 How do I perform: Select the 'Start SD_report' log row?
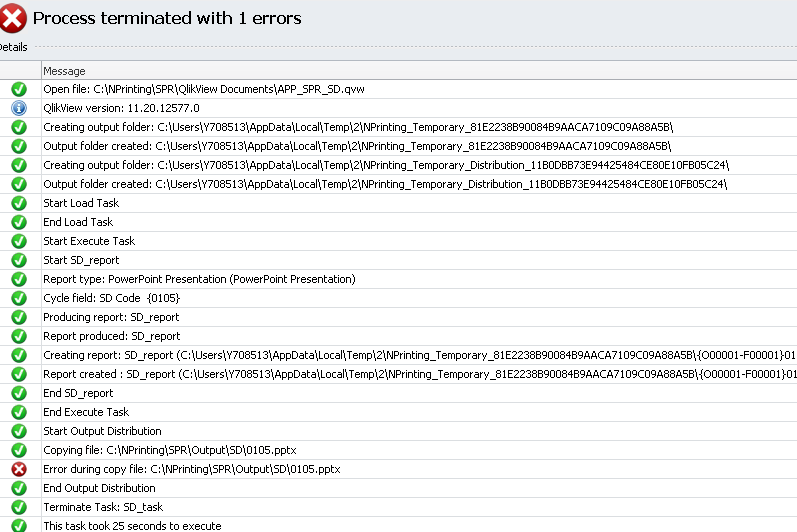pos(81,260)
